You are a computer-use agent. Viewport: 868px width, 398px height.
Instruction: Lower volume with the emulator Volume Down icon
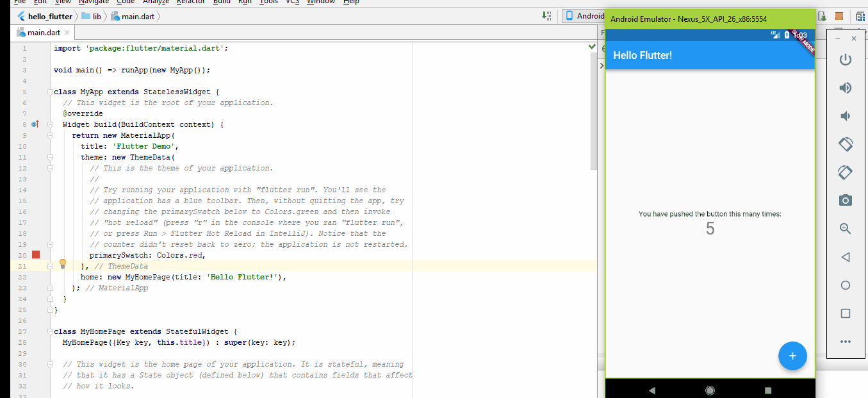tap(846, 116)
